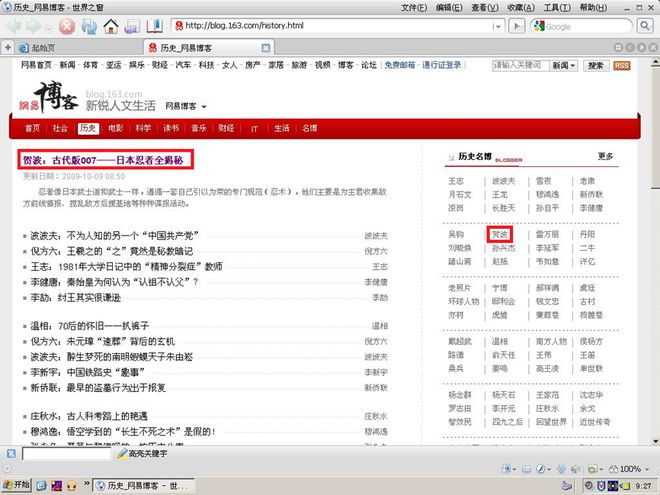Click the Go arrow next to address bar
This screenshot has height=495, width=660.
(516, 26)
